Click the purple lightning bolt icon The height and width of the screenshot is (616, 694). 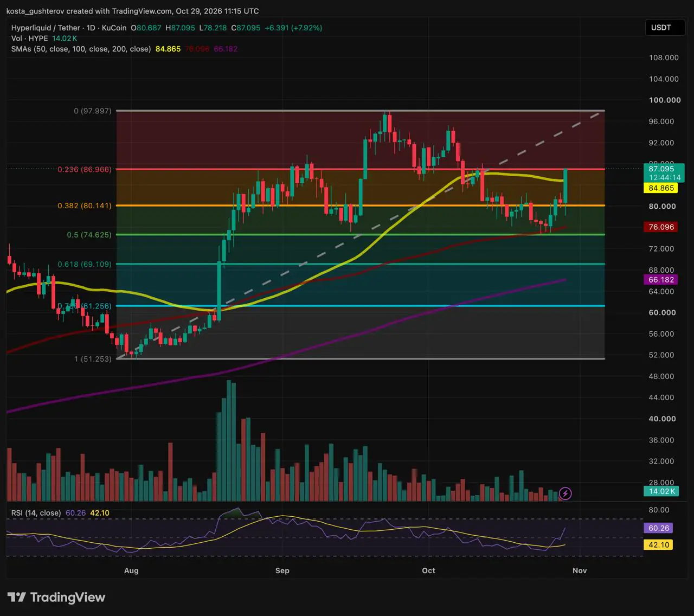click(x=565, y=493)
